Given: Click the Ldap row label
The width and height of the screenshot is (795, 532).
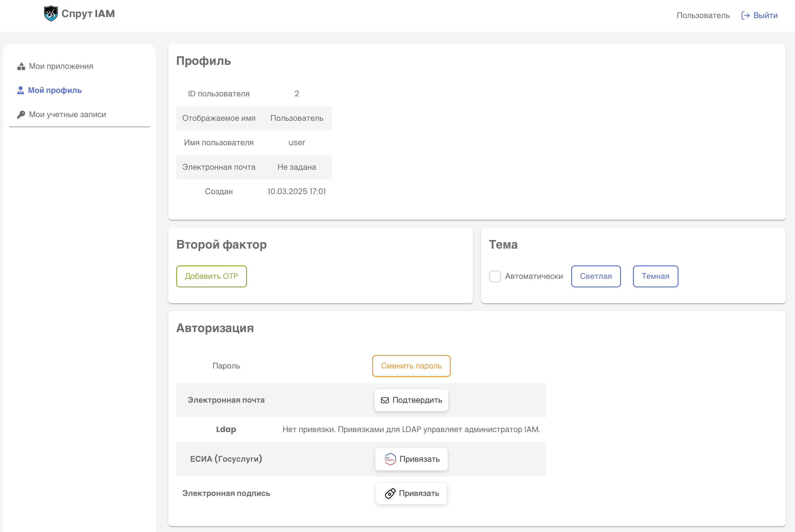Looking at the screenshot, I should [x=226, y=430].
